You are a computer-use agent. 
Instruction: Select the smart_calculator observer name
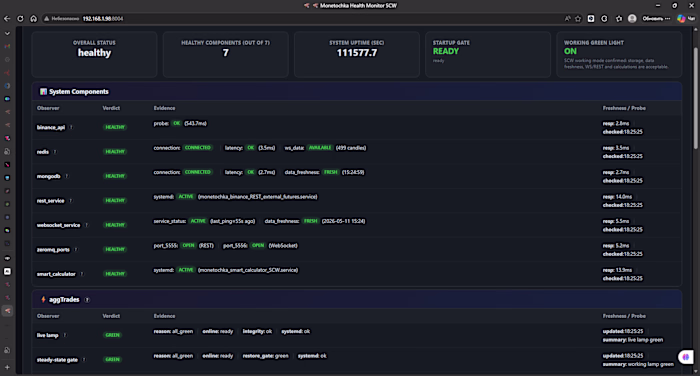coord(56,274)
